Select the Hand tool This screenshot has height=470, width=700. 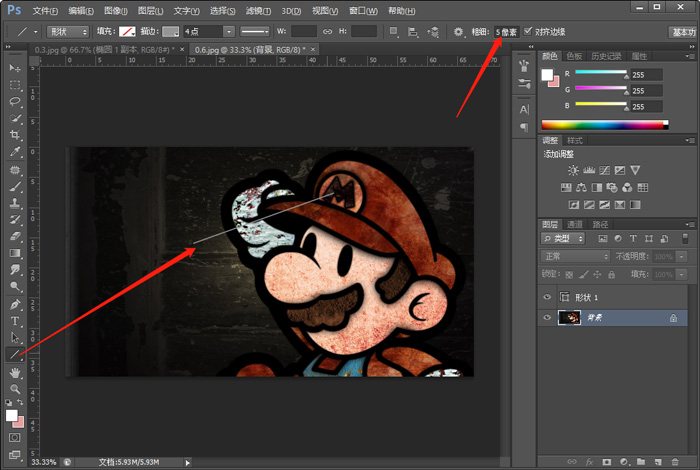pos(15,372)
